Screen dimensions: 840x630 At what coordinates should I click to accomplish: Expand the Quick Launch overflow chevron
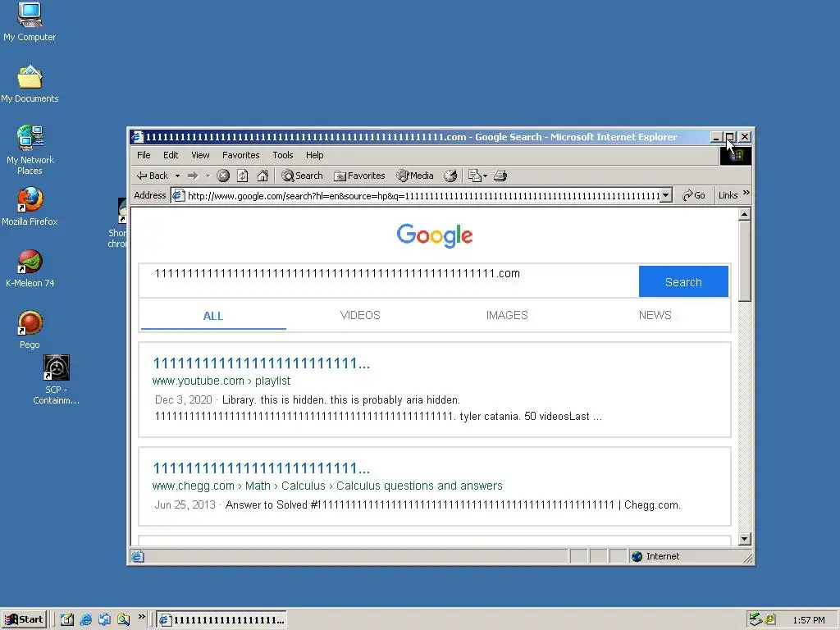(x=141, y=617)
